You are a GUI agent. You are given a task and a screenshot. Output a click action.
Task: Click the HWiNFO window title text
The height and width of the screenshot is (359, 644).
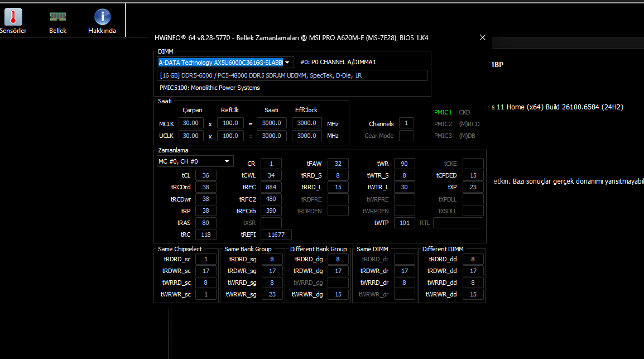pyautogui.click(x=291, y=38)
